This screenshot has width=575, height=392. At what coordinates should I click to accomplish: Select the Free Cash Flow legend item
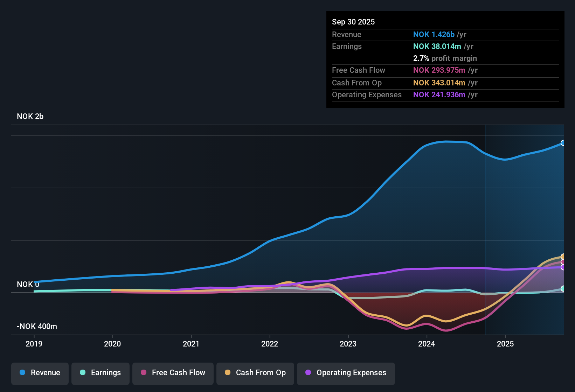tap(173, 373)
